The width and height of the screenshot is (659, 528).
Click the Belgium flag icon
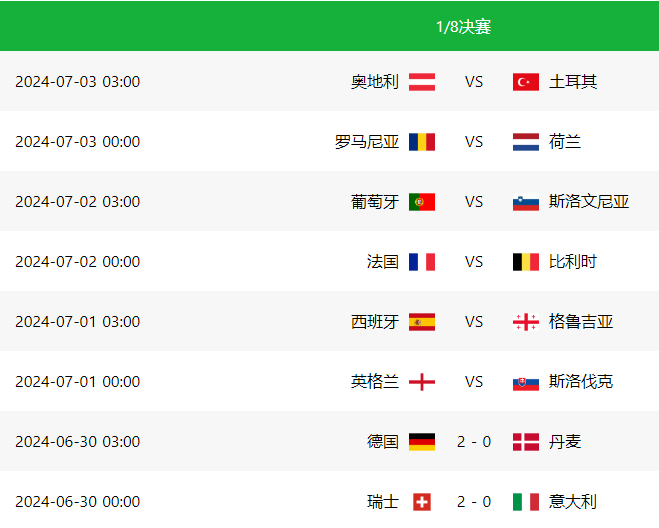pyautogui.click(x=526, y=262)
